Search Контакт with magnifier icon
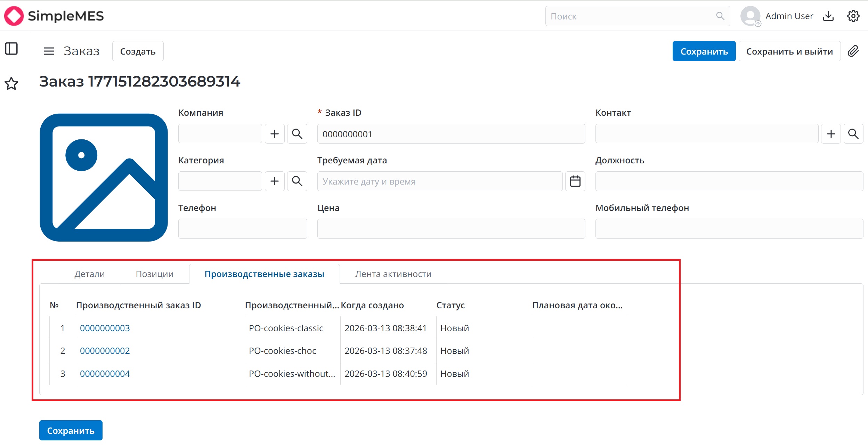 pyautogui.click(x=853, y=134)
